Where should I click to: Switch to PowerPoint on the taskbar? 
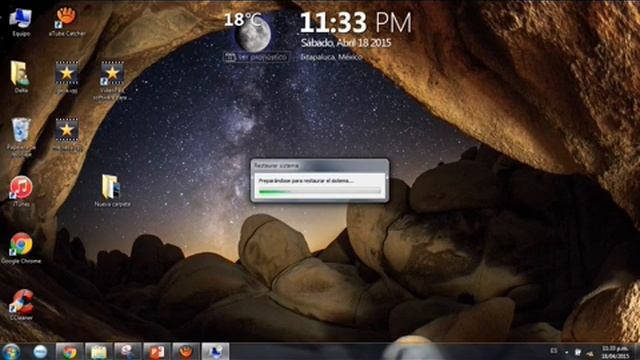point(157,352)
